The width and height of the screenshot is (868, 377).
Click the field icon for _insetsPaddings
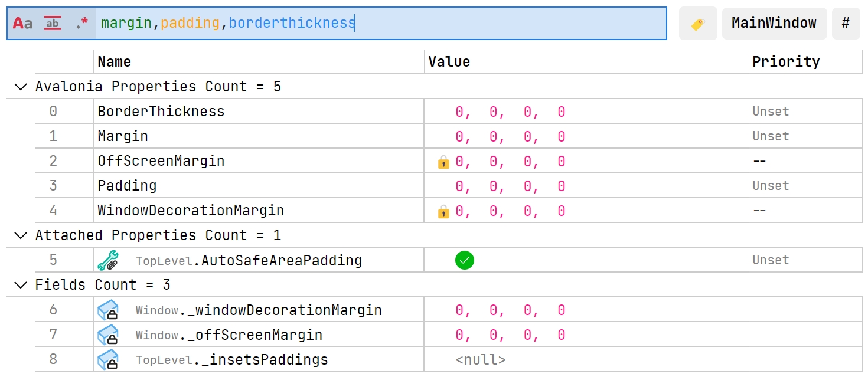point(108,360)
